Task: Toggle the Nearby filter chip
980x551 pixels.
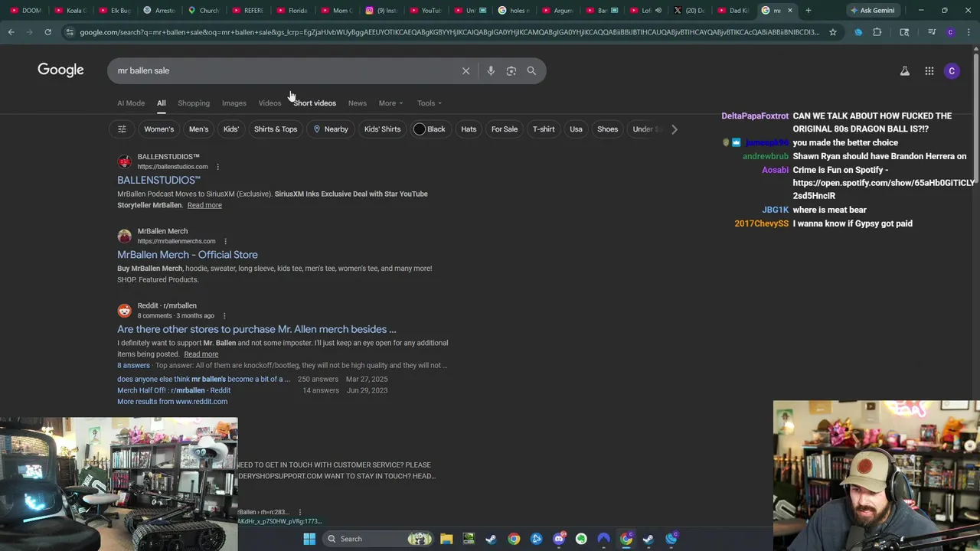Action: point(331,129)
